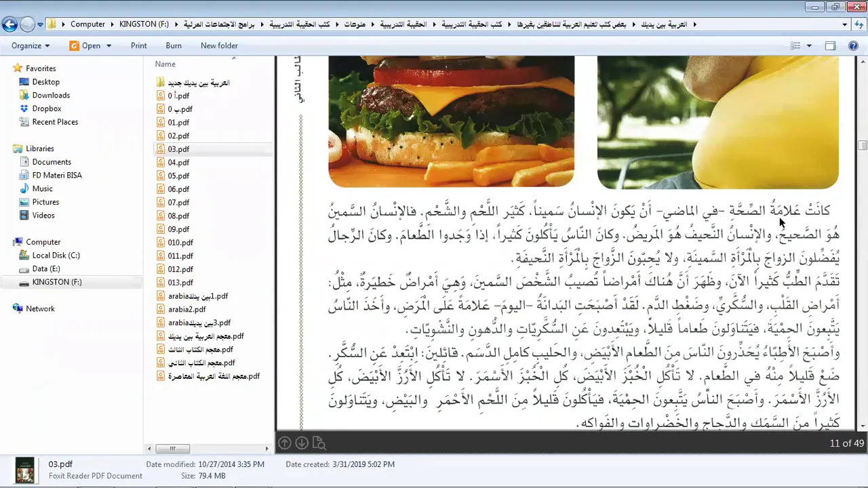
Task: Select file 03.pdf in the list
Action: point(178,149)
